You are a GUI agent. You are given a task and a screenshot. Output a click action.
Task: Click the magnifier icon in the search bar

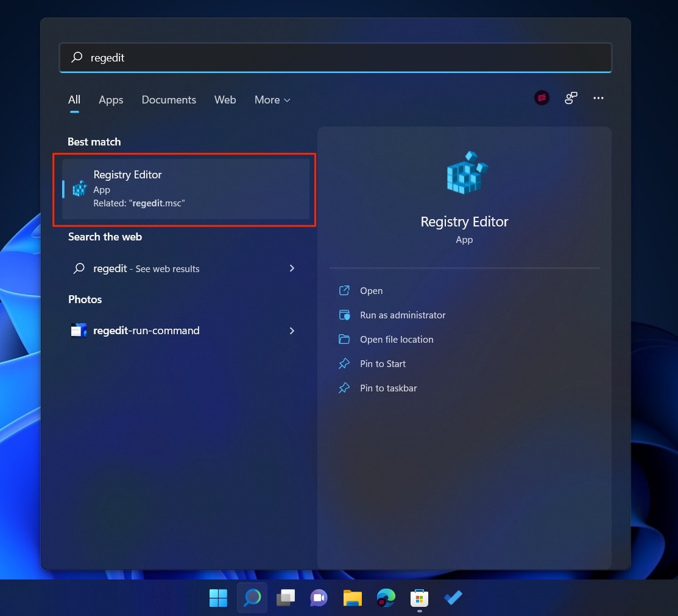tap(76, 57)
